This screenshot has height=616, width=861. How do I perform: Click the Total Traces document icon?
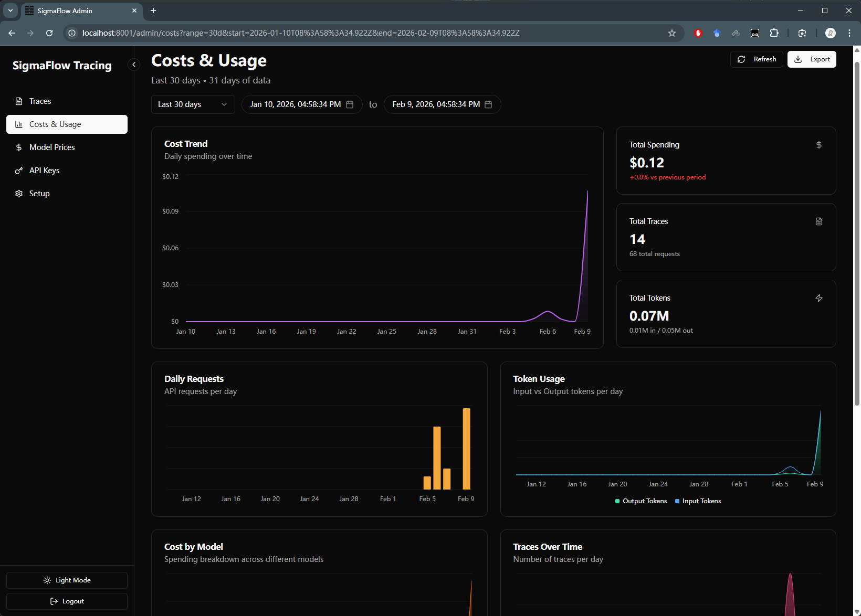pos(819,221)
